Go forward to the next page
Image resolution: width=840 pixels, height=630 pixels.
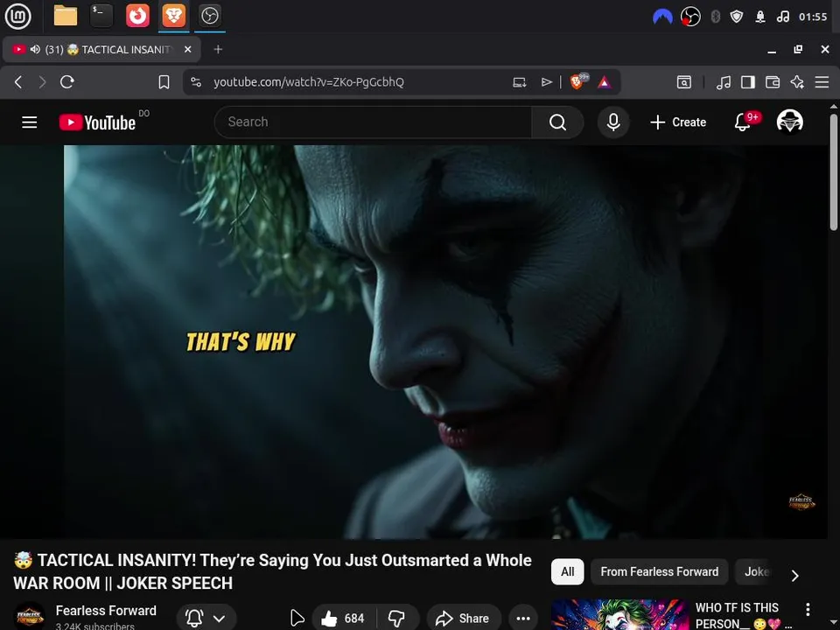point(42,82)
